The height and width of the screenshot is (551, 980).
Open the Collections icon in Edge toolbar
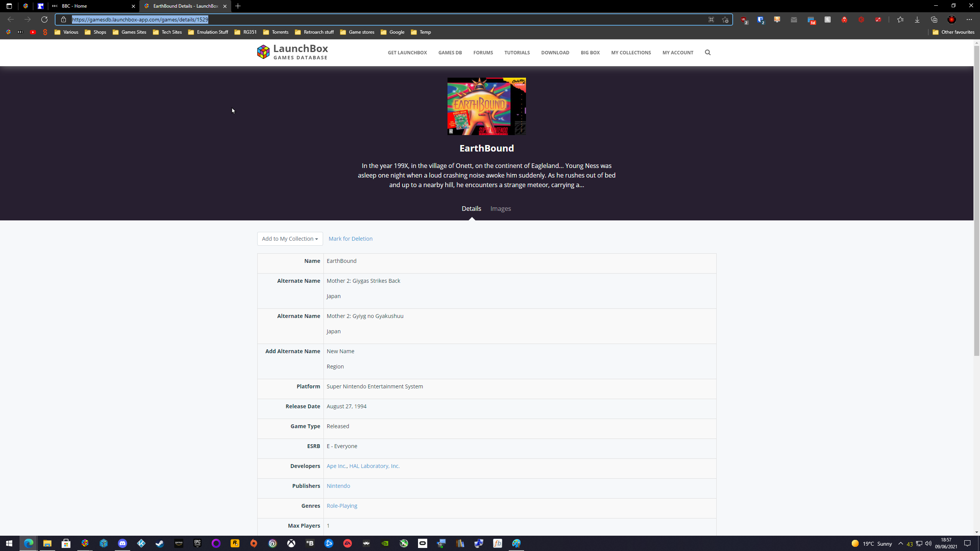click(934, 20)
